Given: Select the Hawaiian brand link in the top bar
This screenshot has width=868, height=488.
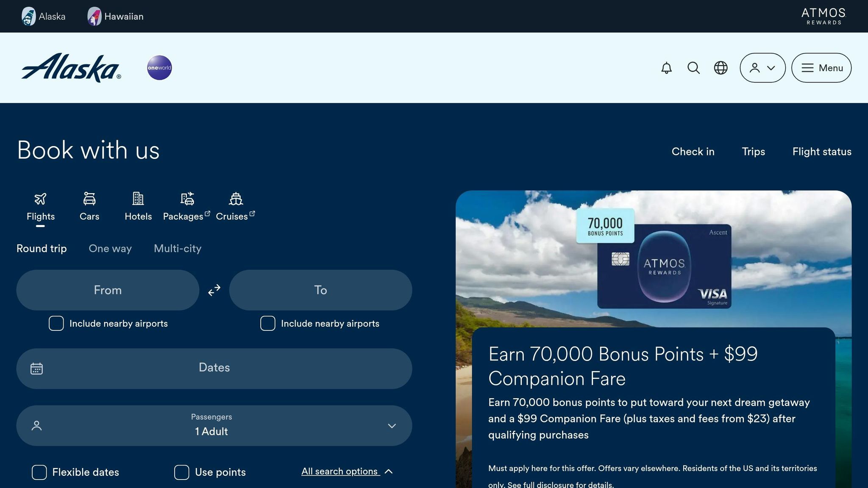Looking at the screenshot, I should [115, 16].
